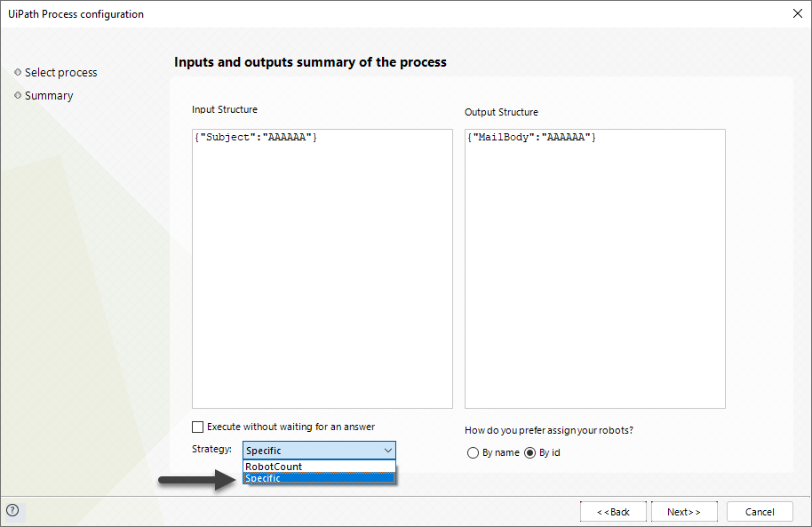Open the help question mark icon
812x527 pixels.
[12, 510]
